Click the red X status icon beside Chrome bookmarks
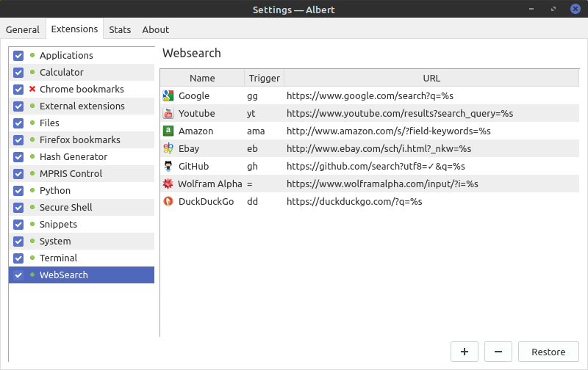Screen dimensions: 588x370 click(x=32, y=89)
